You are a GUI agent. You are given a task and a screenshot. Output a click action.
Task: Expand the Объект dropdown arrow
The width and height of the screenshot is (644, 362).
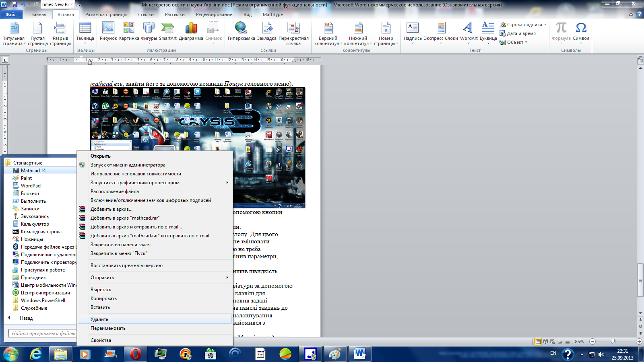pyautogui.click(x=526, y=42)
